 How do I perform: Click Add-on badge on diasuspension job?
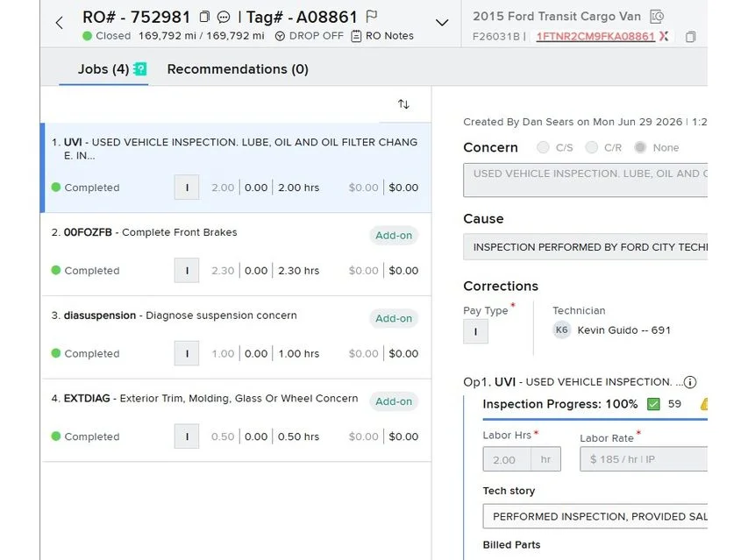(x=394, y=318)
